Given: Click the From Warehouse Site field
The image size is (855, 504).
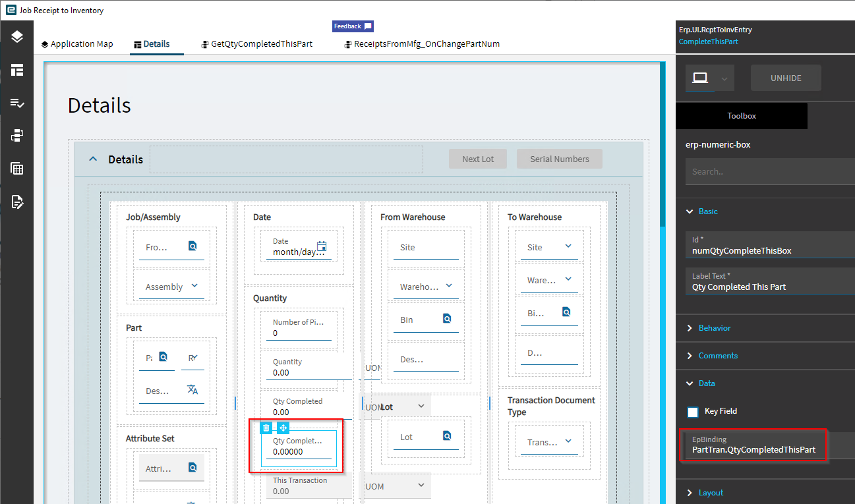Looking at the screenshot, I should tap(426, 247).
